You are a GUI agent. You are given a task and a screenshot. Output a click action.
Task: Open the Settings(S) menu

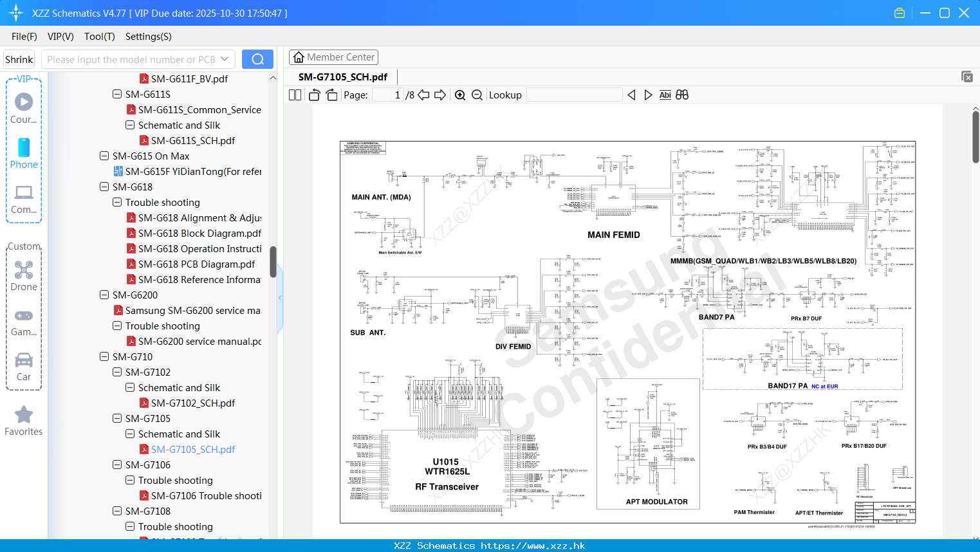(149, 37)
